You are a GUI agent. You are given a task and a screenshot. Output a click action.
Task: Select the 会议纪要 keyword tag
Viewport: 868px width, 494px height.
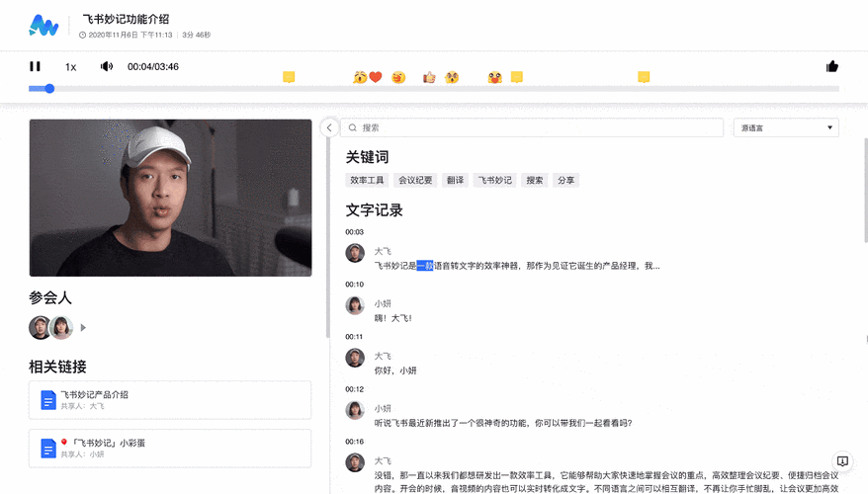pos(415,180)
